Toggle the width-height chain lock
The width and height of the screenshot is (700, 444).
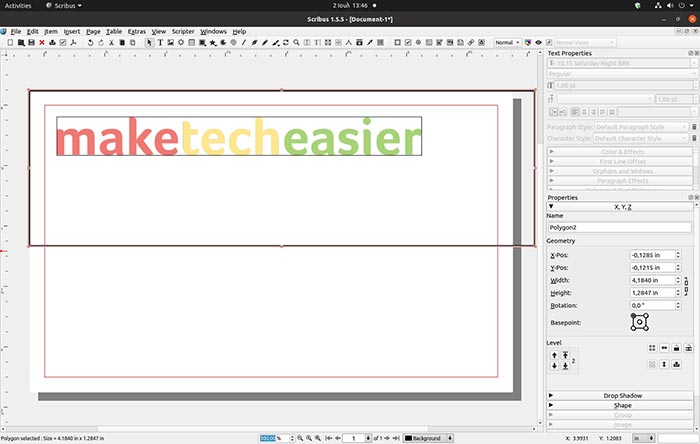686,286
